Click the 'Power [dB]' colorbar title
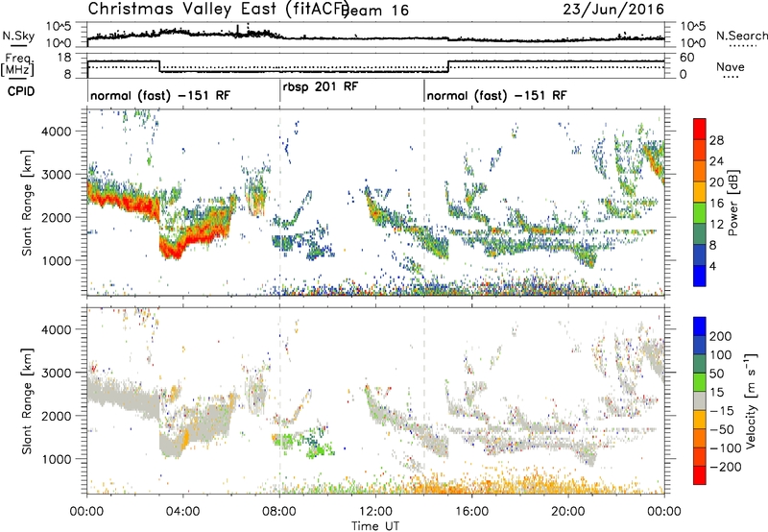 click(732, 203)
